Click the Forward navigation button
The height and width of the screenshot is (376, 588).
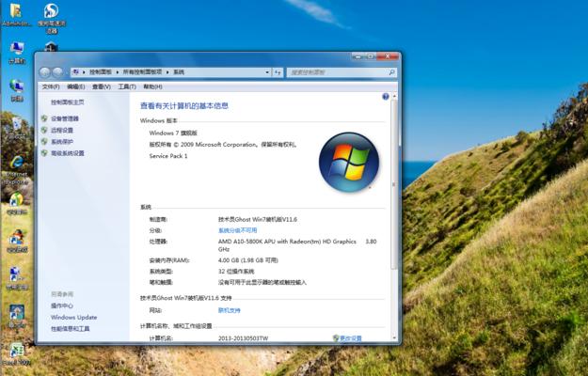(57, 72)
